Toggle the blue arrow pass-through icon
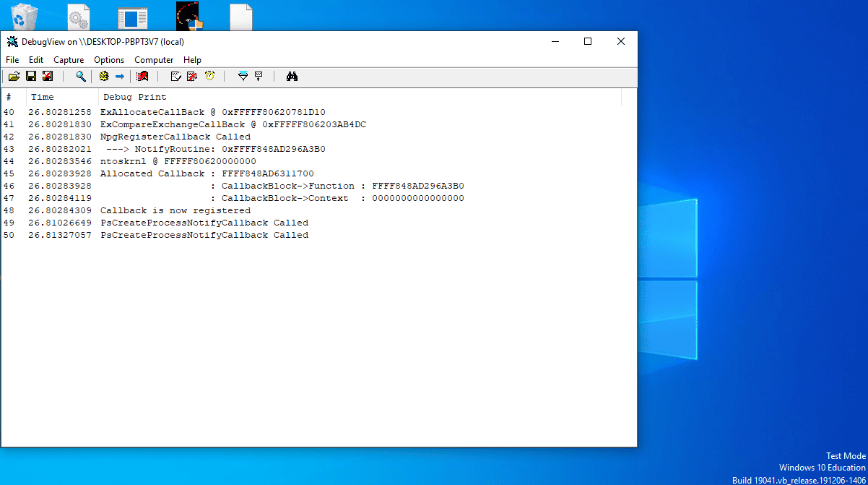The width and height of the screenshot is (868, 485). click(x=120, y=77)
